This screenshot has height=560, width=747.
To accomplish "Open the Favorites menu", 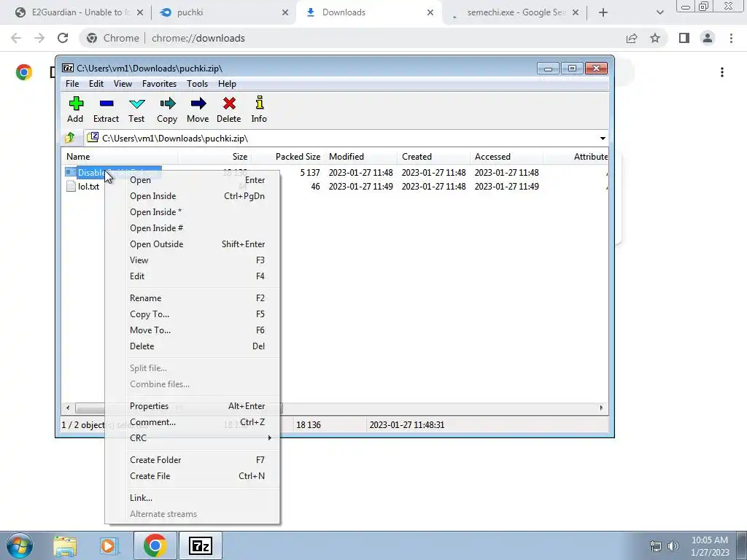I will (x=159, y=84).
